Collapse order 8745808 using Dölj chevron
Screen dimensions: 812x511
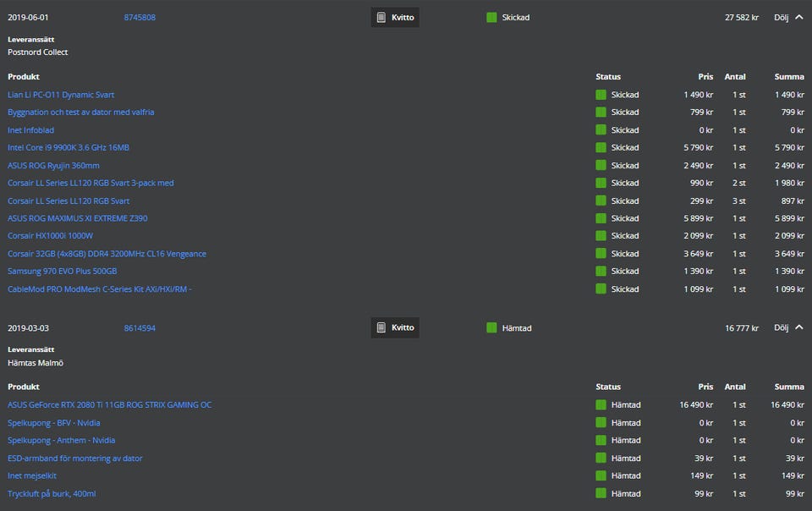(x=798, y=17)
